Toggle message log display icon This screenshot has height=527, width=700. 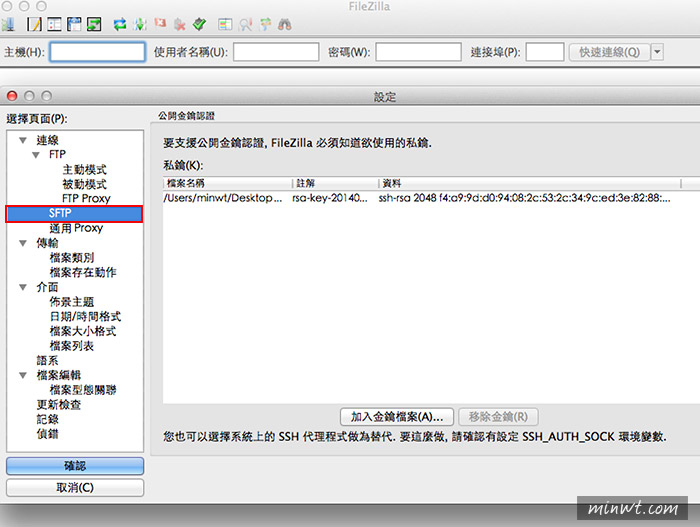[34, 24]
